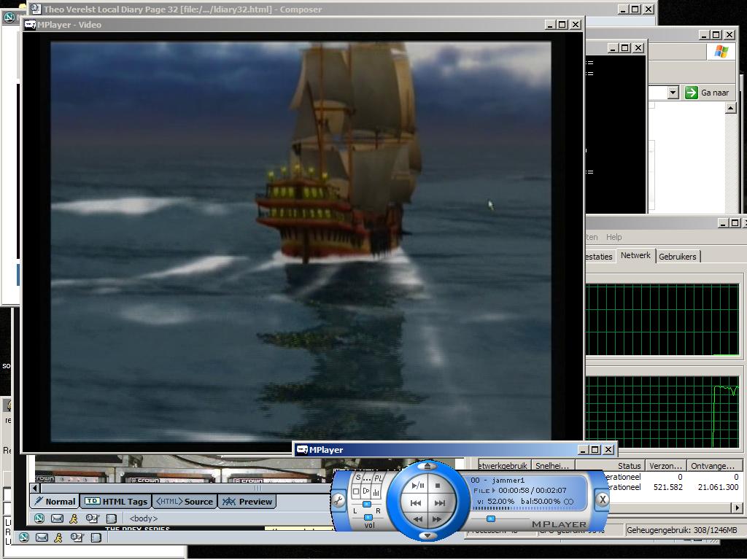Open MPlayer preferences with the wrench icon
Screen dimensions: 747x560
click(338, 500)
